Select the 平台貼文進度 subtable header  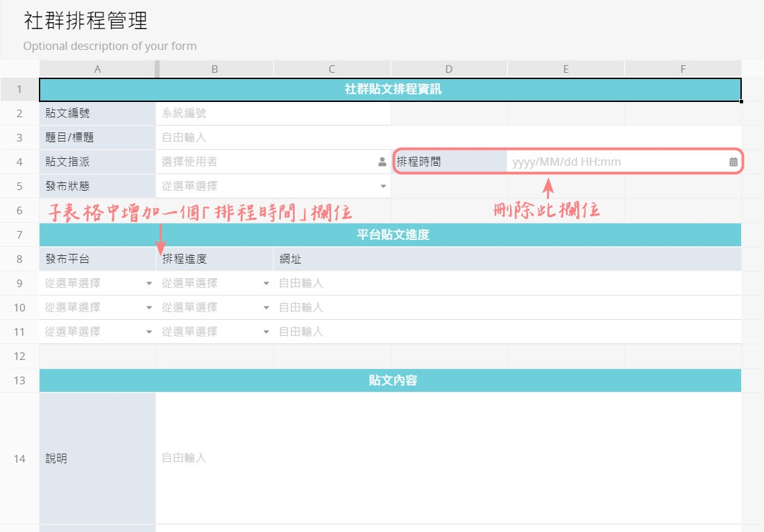pos(390,235)
